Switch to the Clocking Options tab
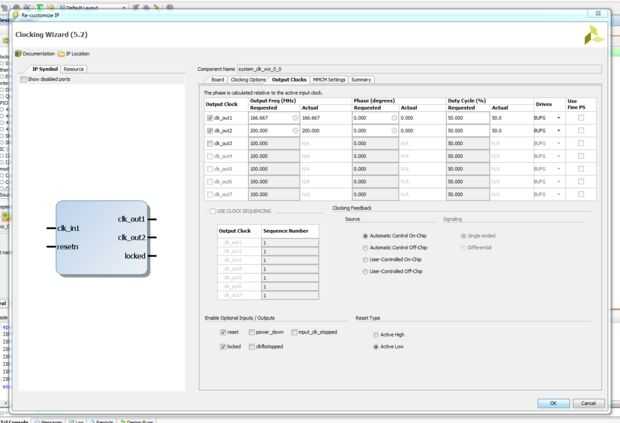 [248, 79]
